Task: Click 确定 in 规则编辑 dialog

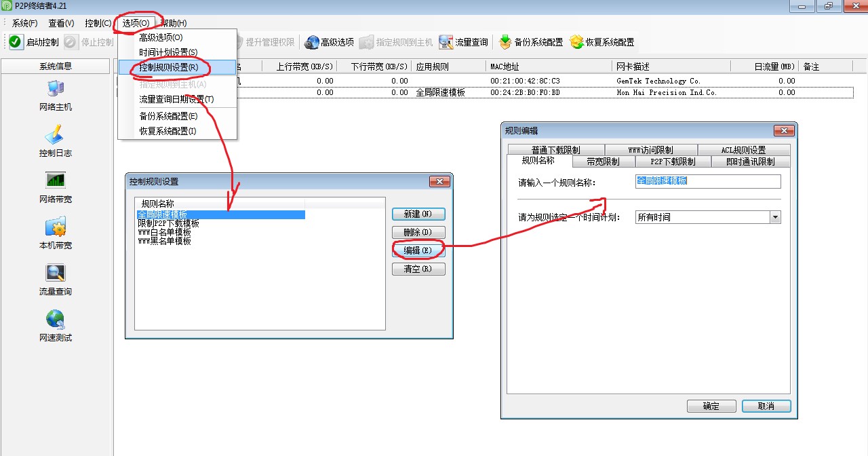Action: [x=711, y=406]
